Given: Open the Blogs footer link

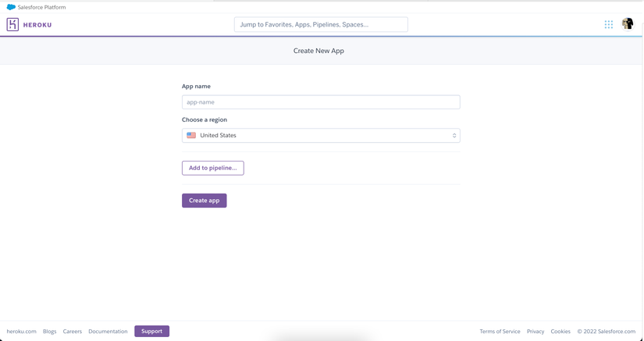Looking at the screenshot, I should click(x=50, y=332).
